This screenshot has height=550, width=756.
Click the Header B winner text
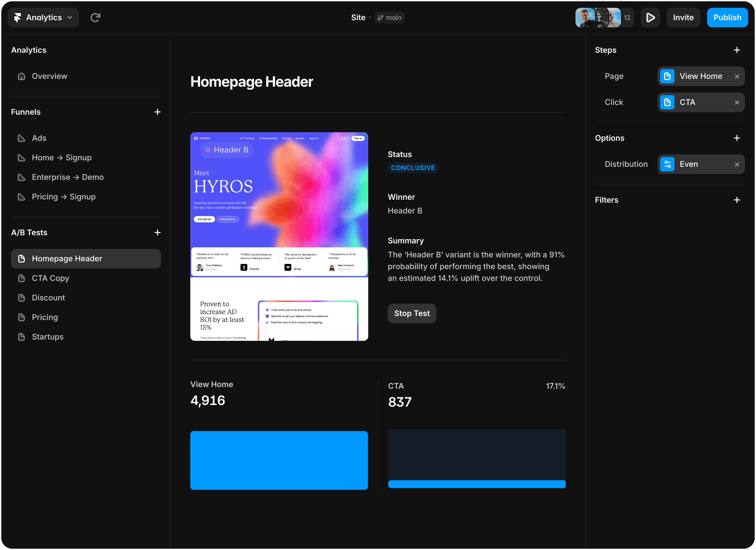pos(405,211)
